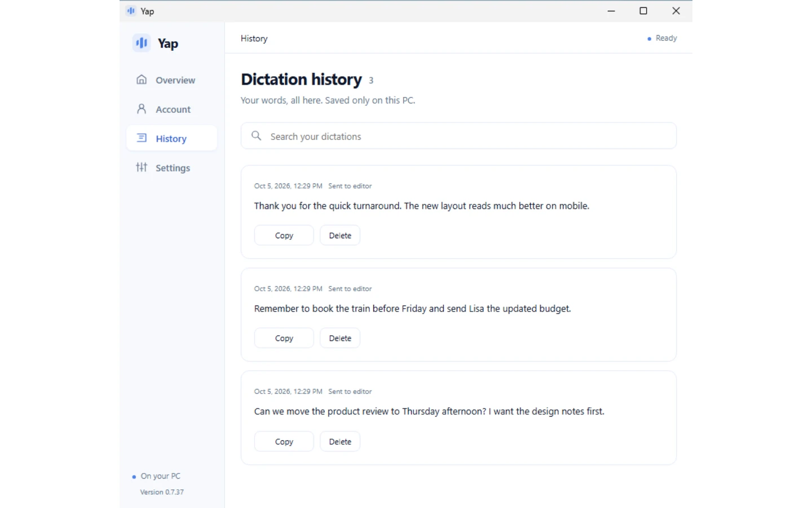Click the 'Remember to book the train' text

tap(412, 309)
